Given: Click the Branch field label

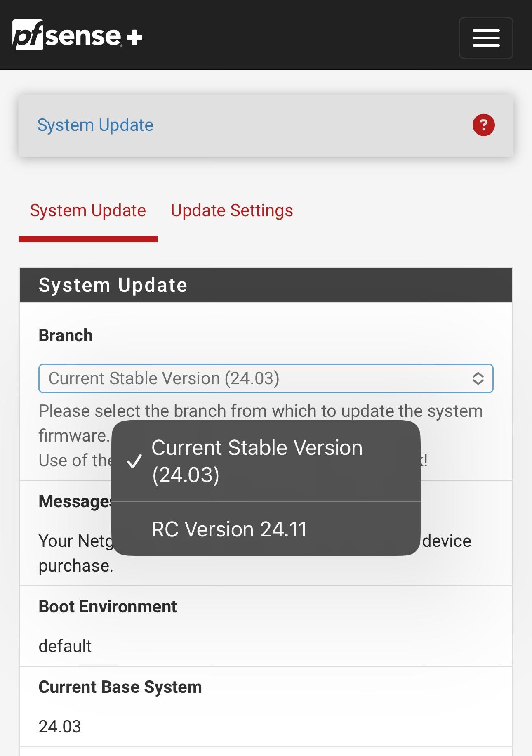Looking at the screenshot, I should tap(66, 335).
